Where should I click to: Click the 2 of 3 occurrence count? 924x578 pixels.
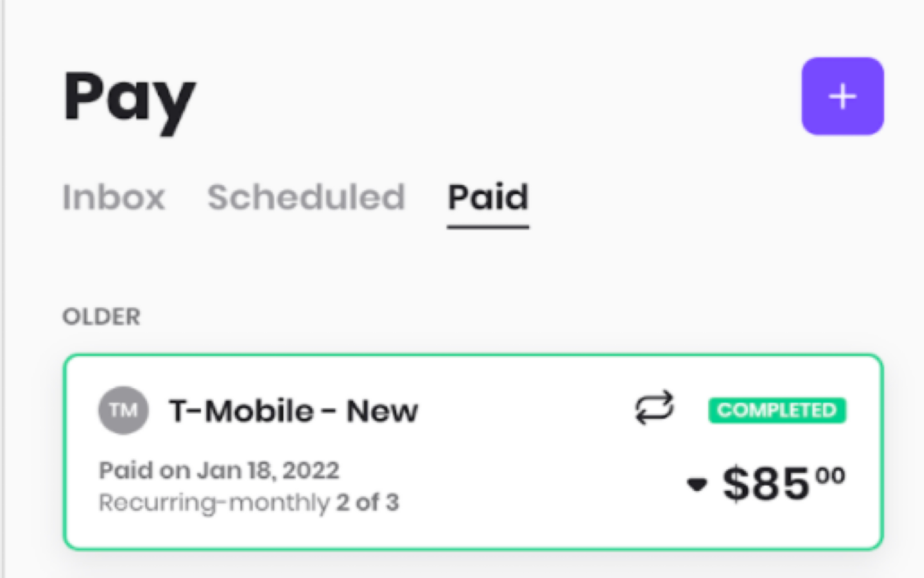tap(368, 502)
